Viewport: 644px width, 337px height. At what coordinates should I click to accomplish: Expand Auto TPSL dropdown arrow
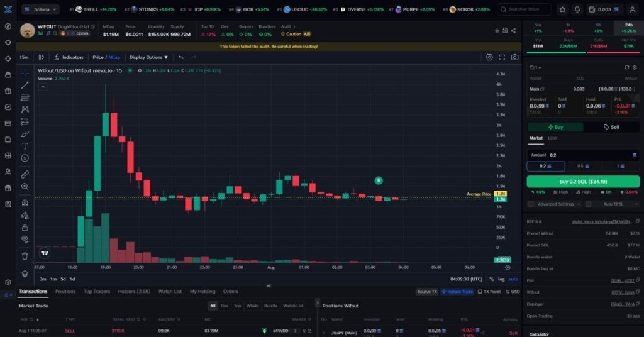click(x=636, y=204)
